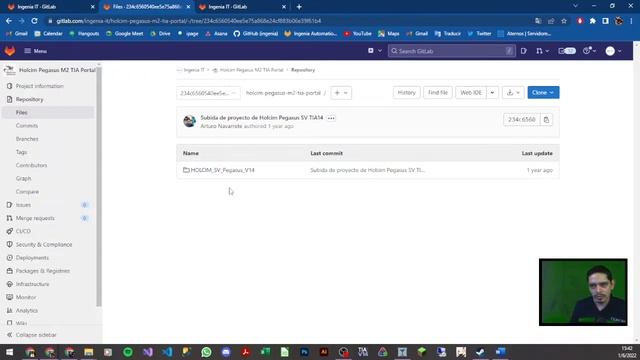Open Branches in sidebar
640x360 pixels.
pos(27,139)
